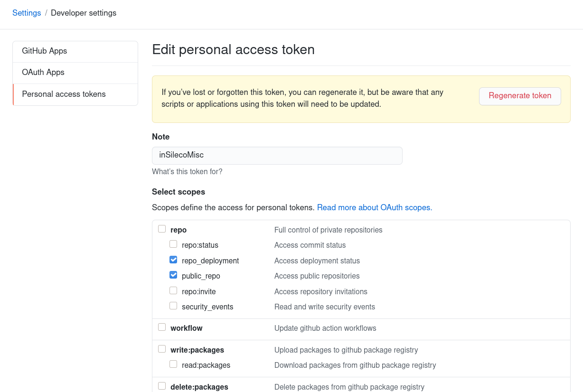Switch to the OAuth Apps section

43,73
